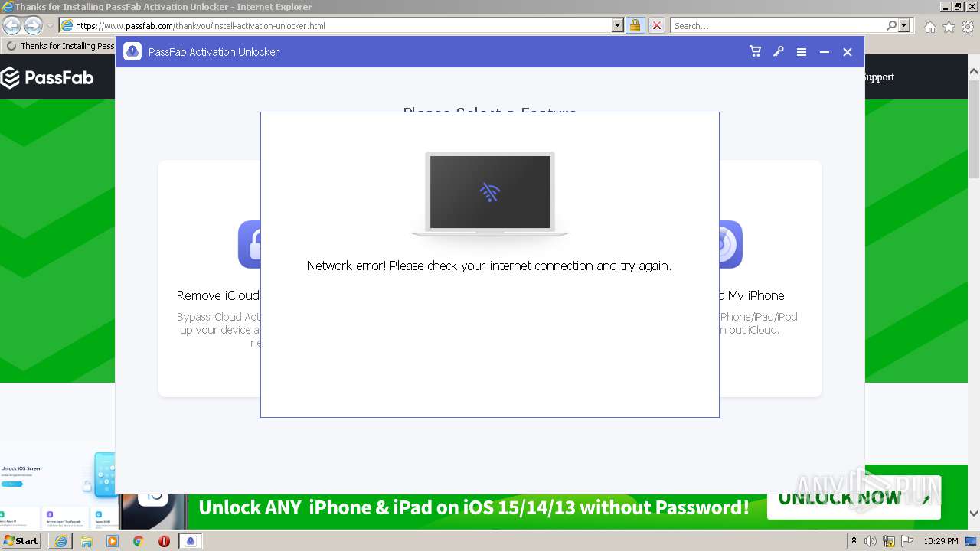This screenshot has height=551, width=980.
Task: Open the media player taskbar icon
Action: 113,541
